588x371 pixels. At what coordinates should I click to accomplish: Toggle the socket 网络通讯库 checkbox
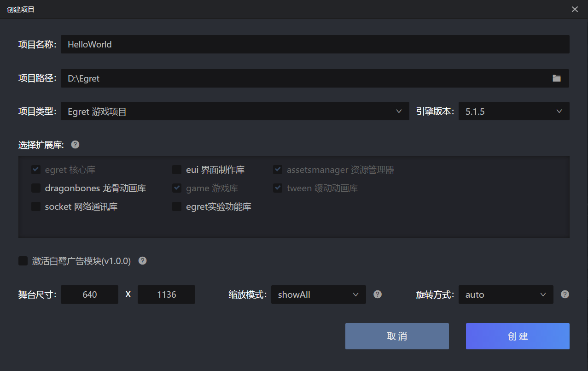36,206
